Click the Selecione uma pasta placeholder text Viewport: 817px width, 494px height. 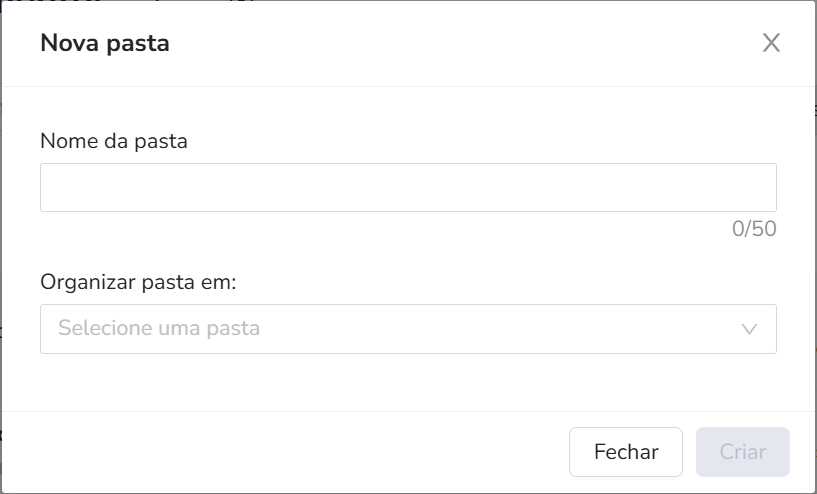coord(159,328)
